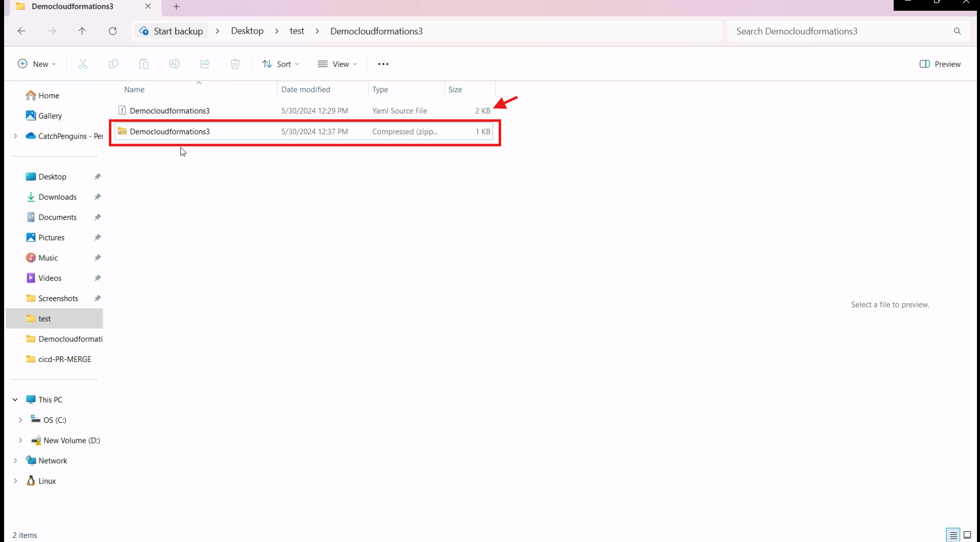Click the Share icon in toolbar

(x=204, y=64)
